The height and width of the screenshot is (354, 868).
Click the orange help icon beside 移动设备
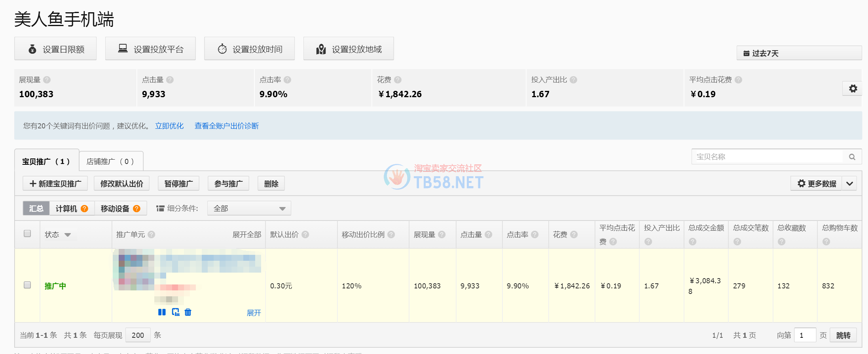click(x=136, y=209)
